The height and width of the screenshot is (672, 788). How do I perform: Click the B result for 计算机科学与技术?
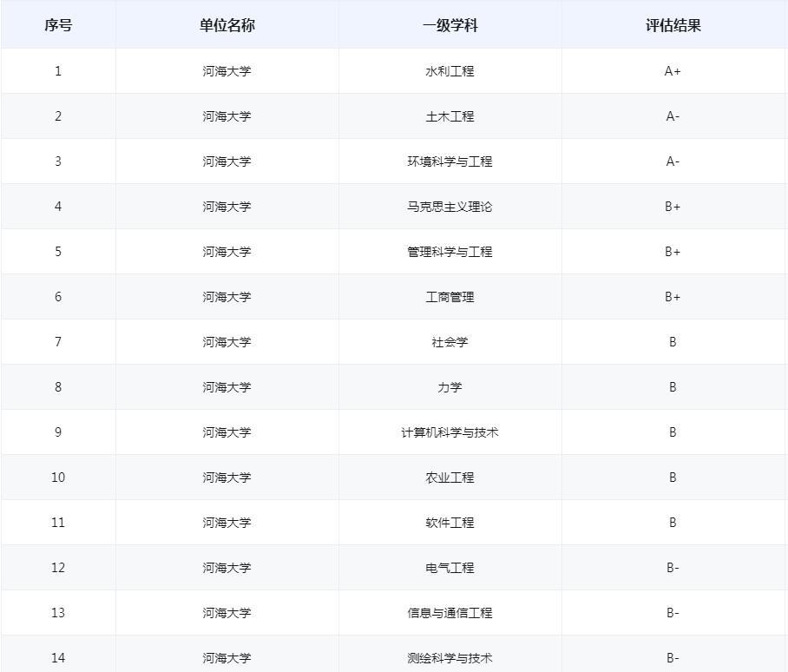(x=673, y=432)
